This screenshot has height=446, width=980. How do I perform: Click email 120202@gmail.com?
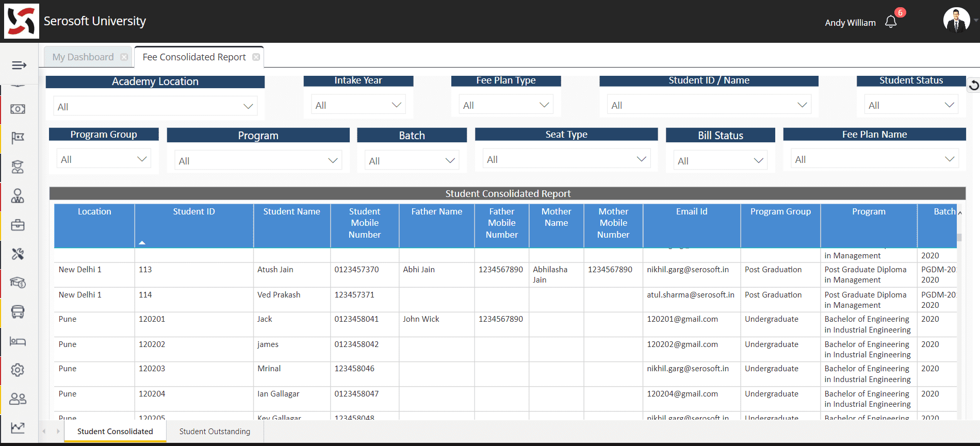click(x=682, y=344)
